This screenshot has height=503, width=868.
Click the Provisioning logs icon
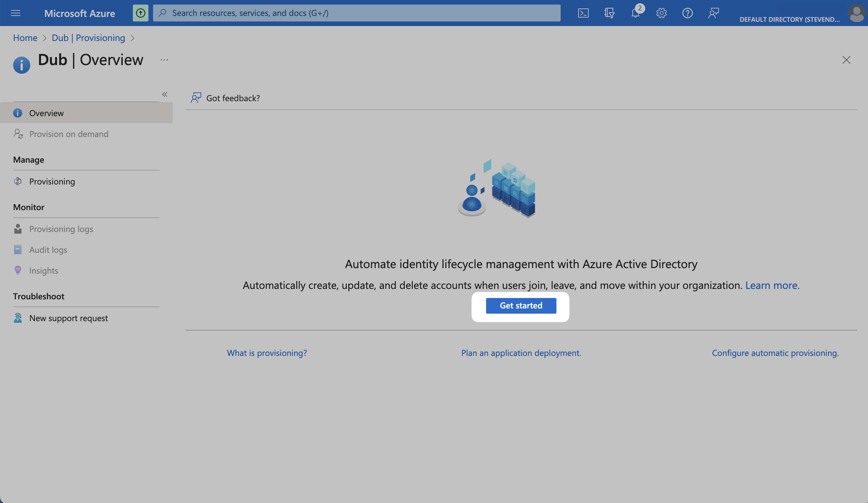pos(19,229)
